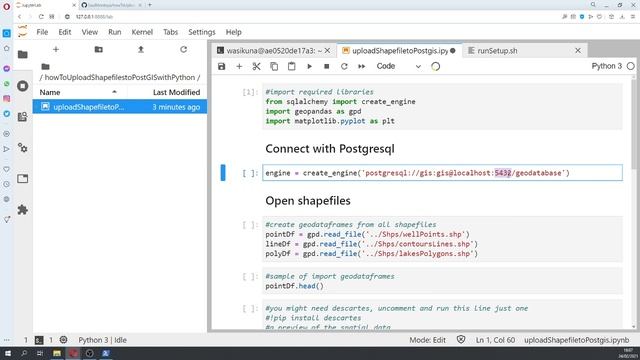
Task: Click the import libraries code cell
Action: point(442,107)
